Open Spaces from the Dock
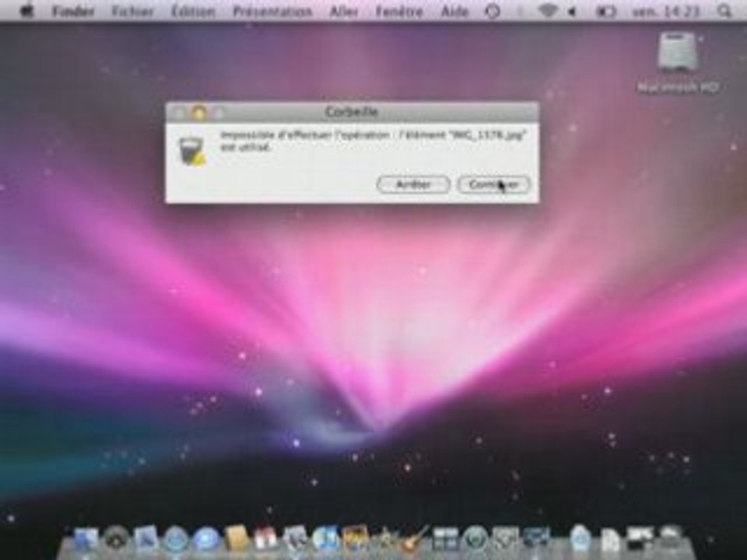 click(x=446, y=540)
